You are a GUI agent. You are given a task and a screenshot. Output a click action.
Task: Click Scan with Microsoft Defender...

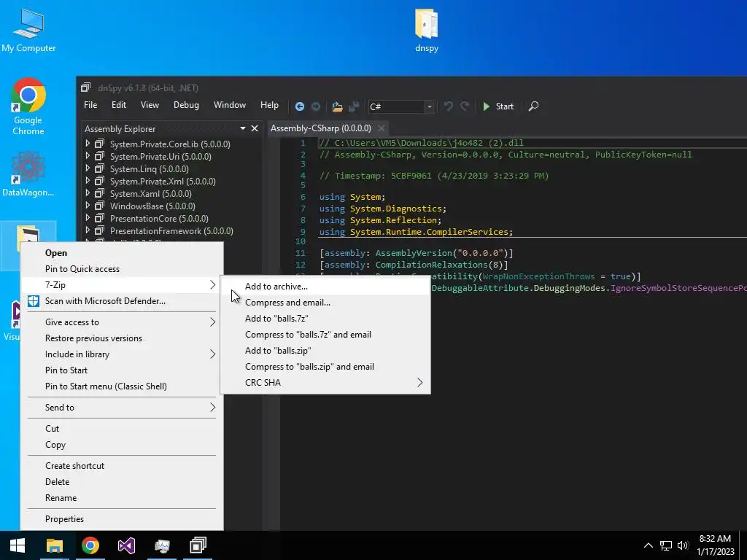click(x=122, y=301)
